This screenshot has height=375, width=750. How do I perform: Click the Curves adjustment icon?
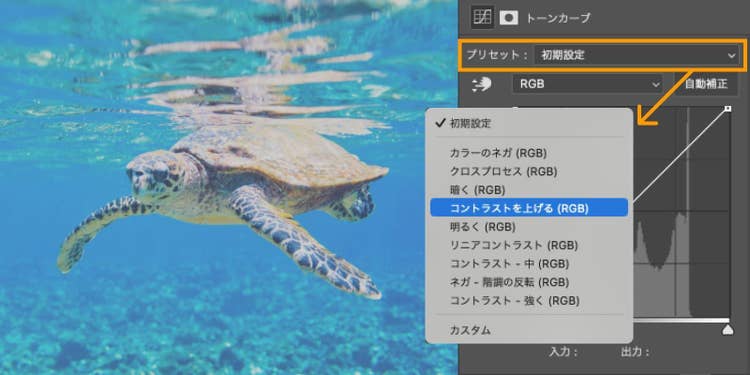click(482, 18)
